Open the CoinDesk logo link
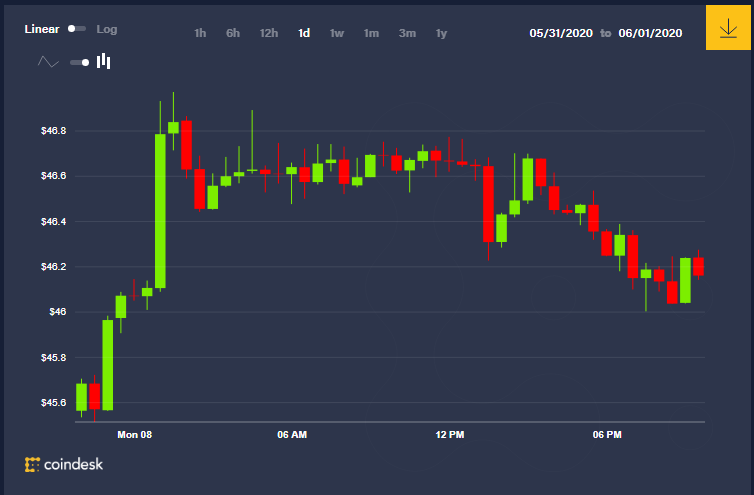The height and width of the screenshot is (495, 754). point(64,464)
